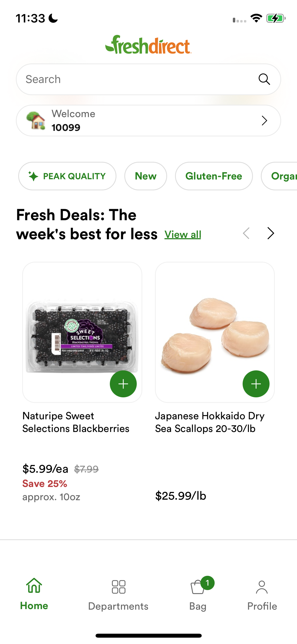Screen dimensions: 297x644
Task: Expand the Welcome 10099 chevron
Action: coord(264,121)
